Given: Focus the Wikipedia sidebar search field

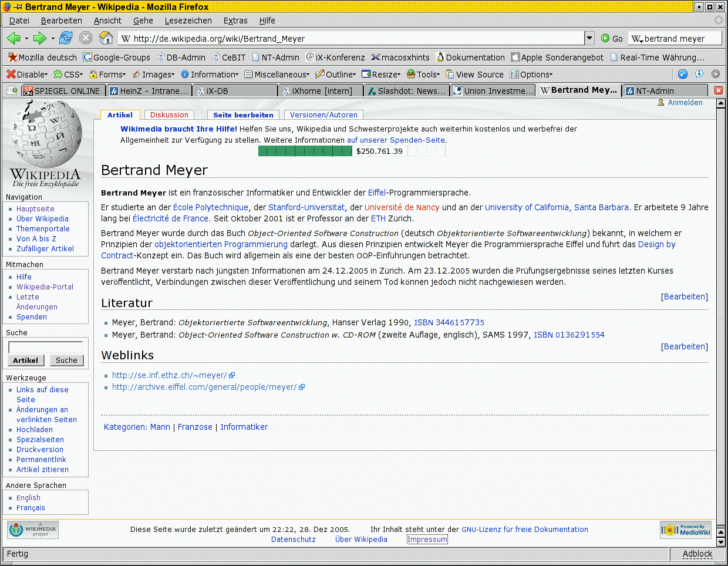Looking at the screenshot, I should pos(45,347).
